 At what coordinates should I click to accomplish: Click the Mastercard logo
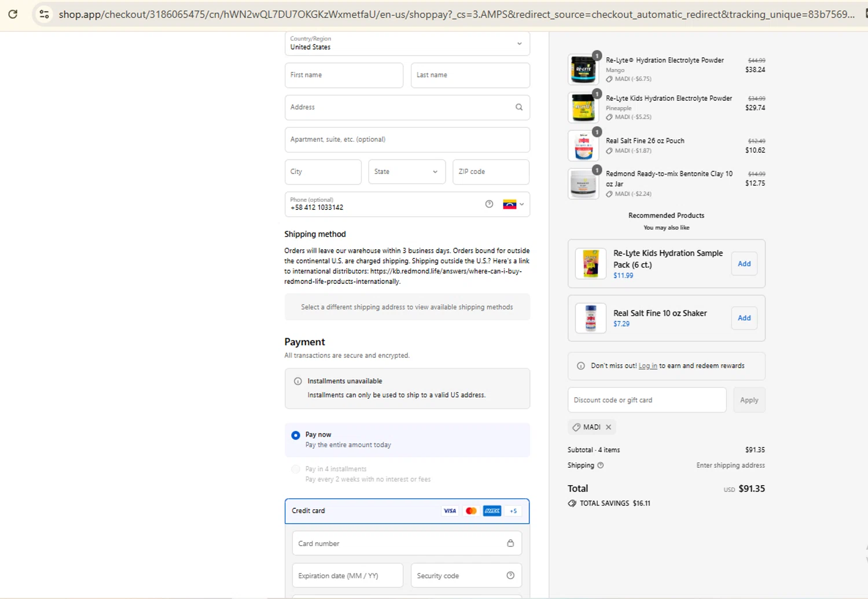click(x=471, y=511)
